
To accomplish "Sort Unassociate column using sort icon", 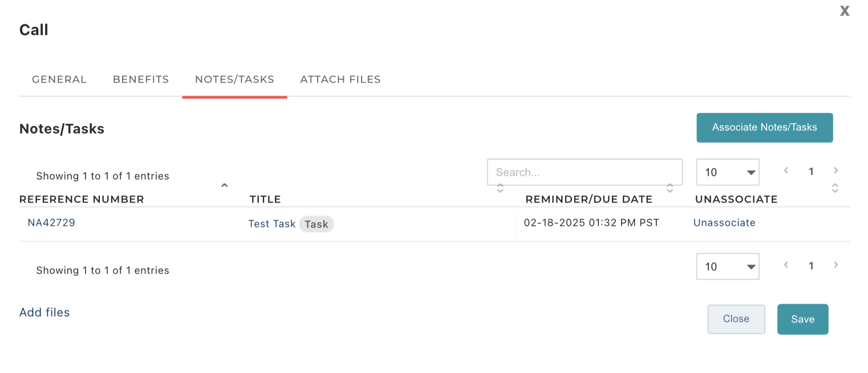I will click(835, 188).
